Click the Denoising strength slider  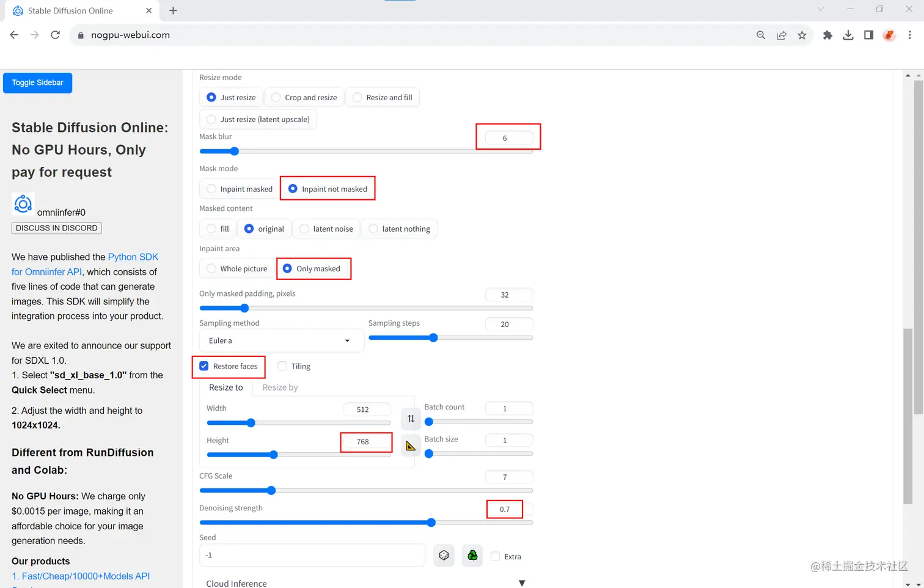click(x=366, y=523)
